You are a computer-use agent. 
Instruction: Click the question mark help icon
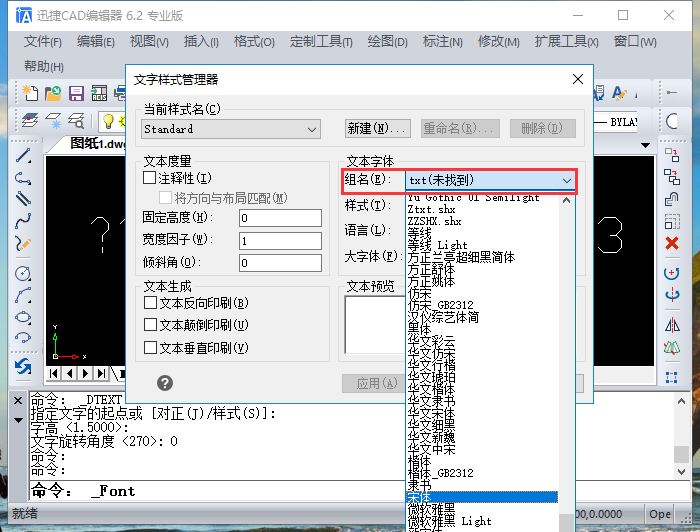click(165, 383)
